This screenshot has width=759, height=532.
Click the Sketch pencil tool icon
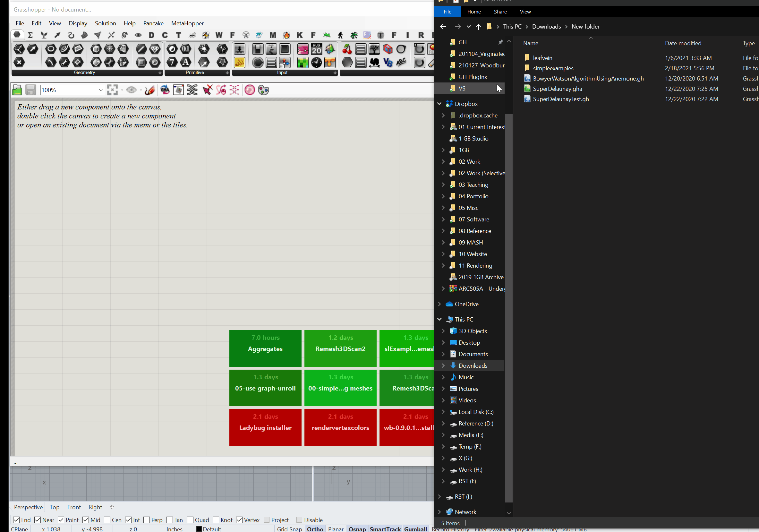[x=150, y=90]
